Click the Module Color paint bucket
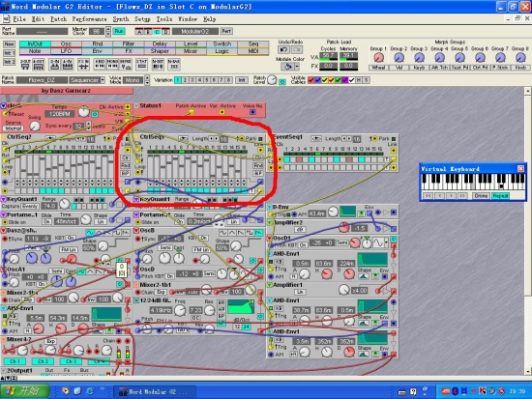This screenshot has height=399, width=532. pyautogui.click(x=287, y=67)
